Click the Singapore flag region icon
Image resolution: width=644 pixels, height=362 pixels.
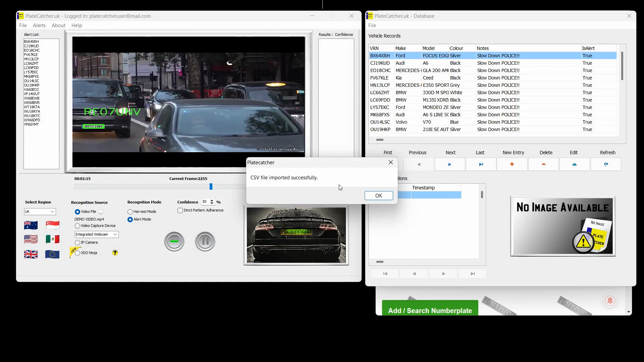click(53, 225)
